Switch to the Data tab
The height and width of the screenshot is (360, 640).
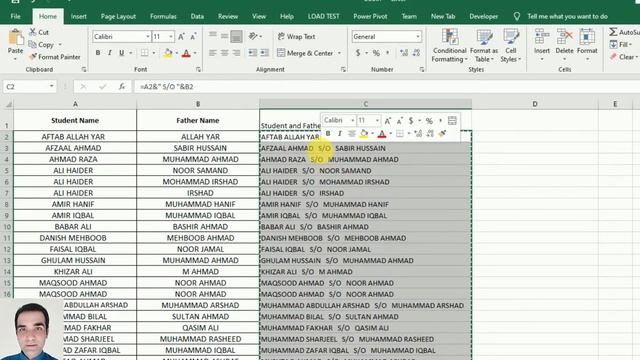coord(197,16)
